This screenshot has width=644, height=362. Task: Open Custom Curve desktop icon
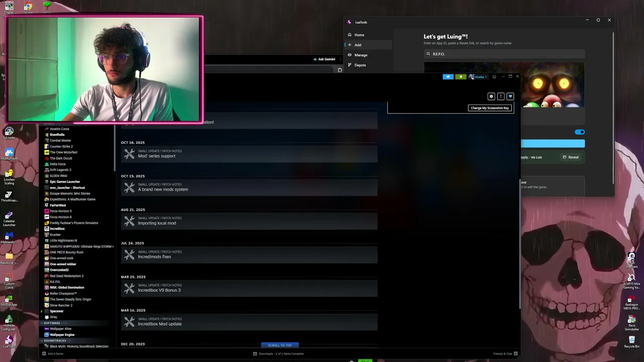coord(9,281)
